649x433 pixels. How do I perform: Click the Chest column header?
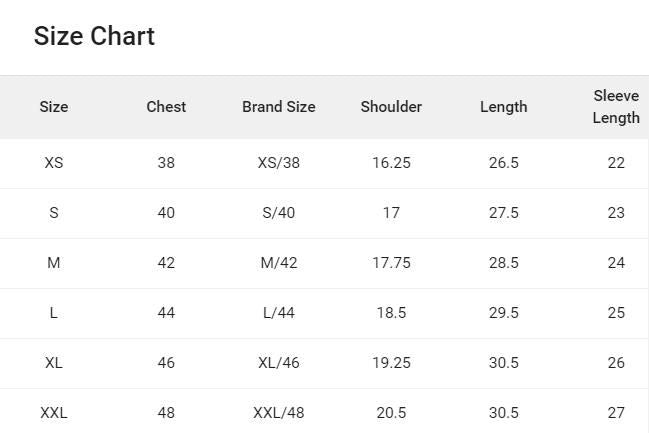[166, 107]
